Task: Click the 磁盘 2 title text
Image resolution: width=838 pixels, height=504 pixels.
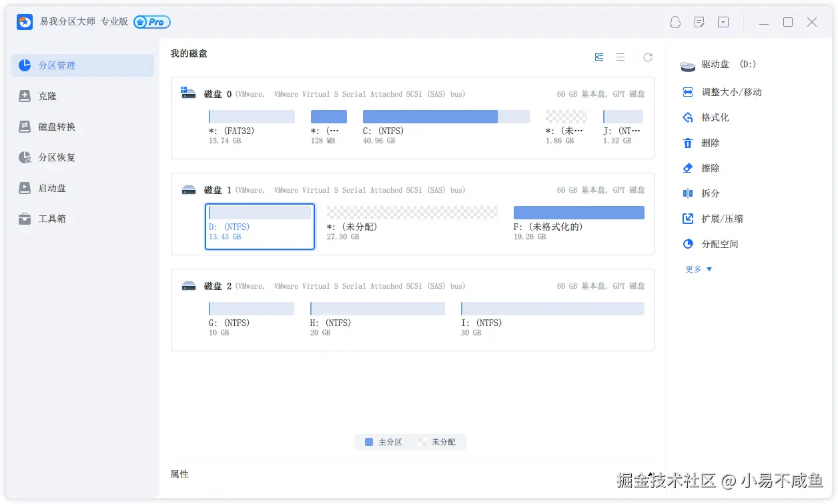Action: [218, 286]
